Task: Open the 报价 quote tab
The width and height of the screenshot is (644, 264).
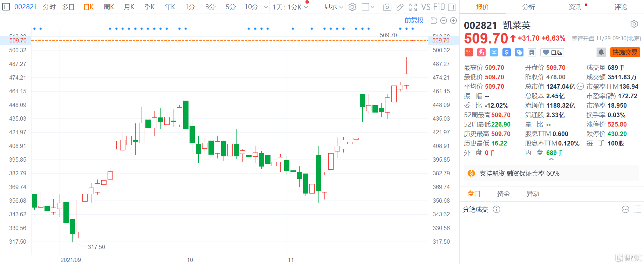Action: pos(482,7)
